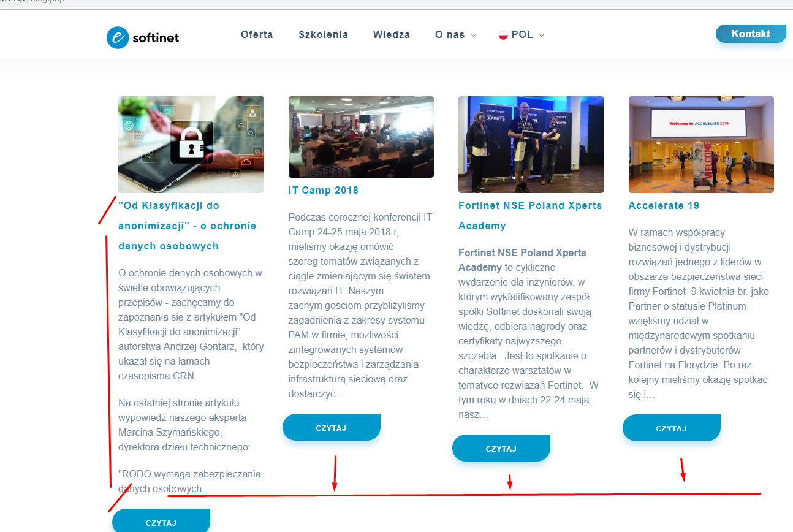The height and width of the screenshot is (532, 793).
Task: Click the text "certyfikaty najwyższego"
Action: coord(510,341)
